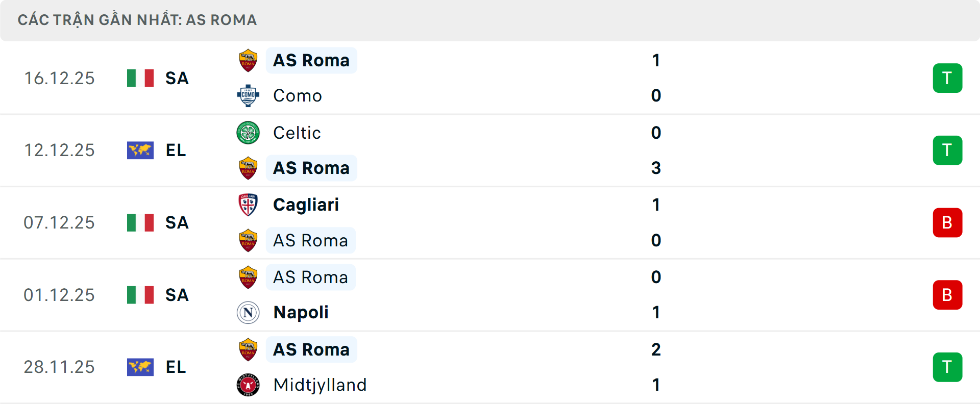
Task: Click the Napoli club logo
Action: pos(248,312)
